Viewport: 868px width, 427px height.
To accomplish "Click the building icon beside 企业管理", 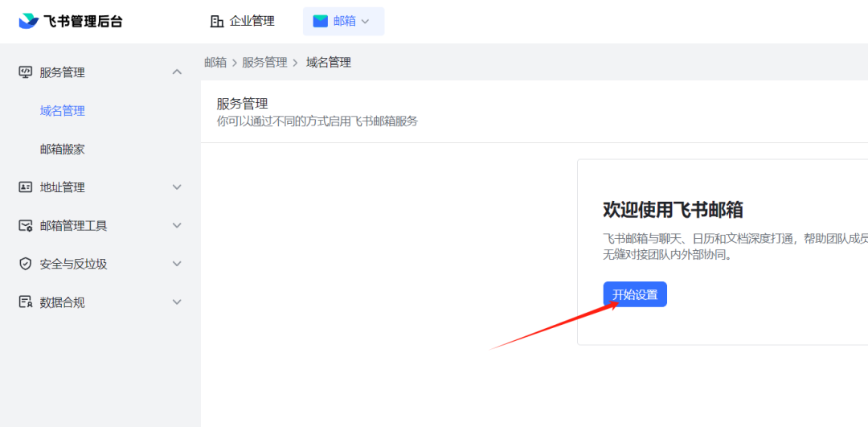I will 216,22.
